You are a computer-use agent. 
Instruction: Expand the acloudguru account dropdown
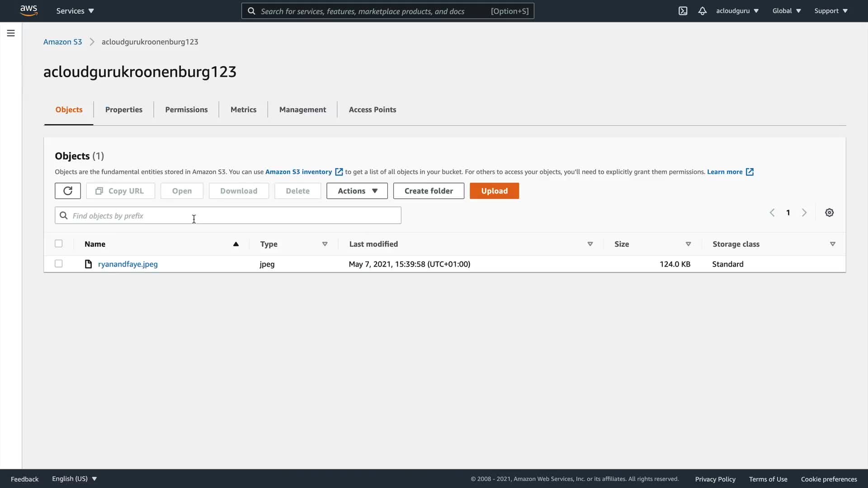pyautogui.click(x=737, y=11)
